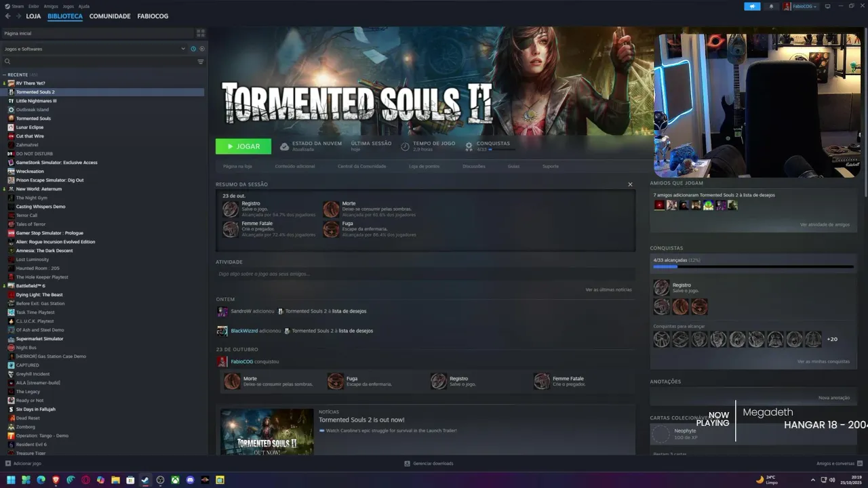Select Resident Evil 6 in the library
The width and height of the screenshot is (868, 488).
[31, 445]
